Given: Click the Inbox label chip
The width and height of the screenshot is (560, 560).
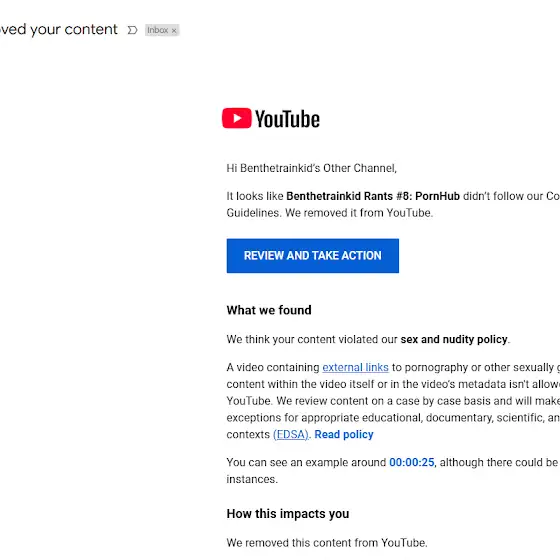Looking at the screenshot, I should click(162, 30).
